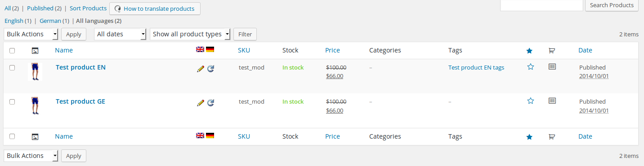Image resolution: width=644 pixels, height=166 pixels.
Task: Open the All dates dropdown
Action: [x=121, y=34]
